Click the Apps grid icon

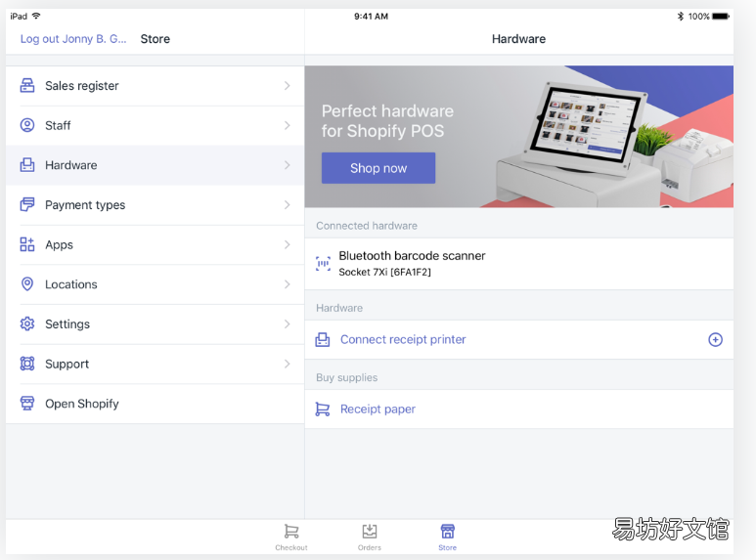pos(27,244)
